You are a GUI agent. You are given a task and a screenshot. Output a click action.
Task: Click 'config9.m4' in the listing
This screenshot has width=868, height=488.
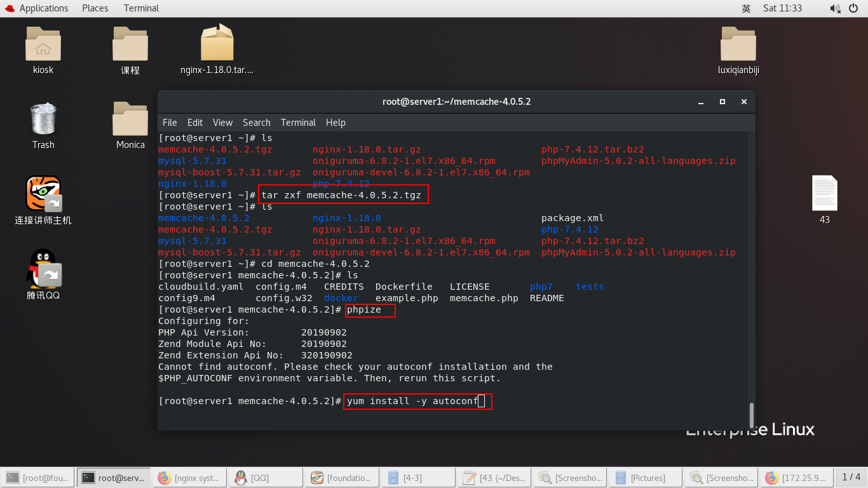click(187, 298)
